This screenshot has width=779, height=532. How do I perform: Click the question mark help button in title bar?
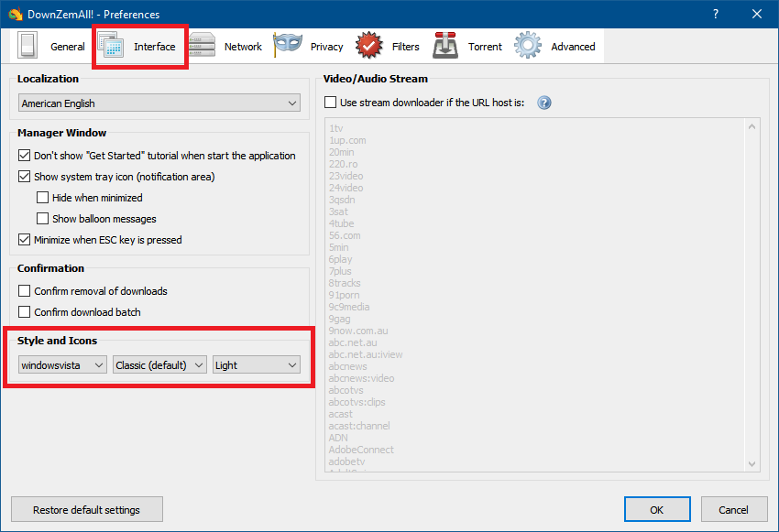[716, 14]
